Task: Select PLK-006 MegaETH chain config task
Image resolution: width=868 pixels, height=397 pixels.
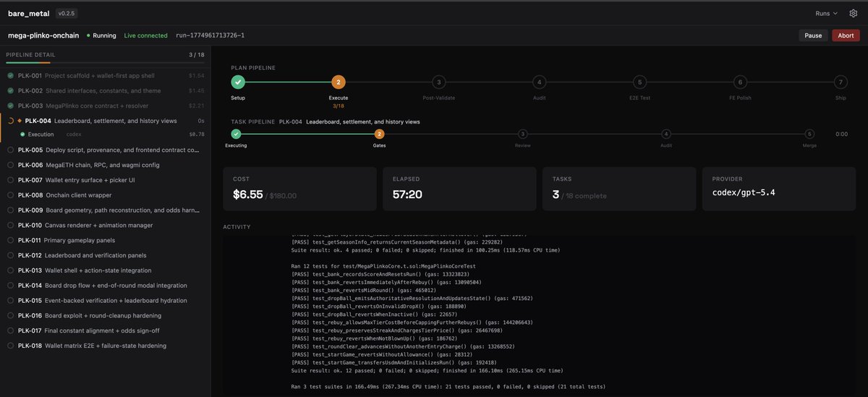Action: point(105,165)
